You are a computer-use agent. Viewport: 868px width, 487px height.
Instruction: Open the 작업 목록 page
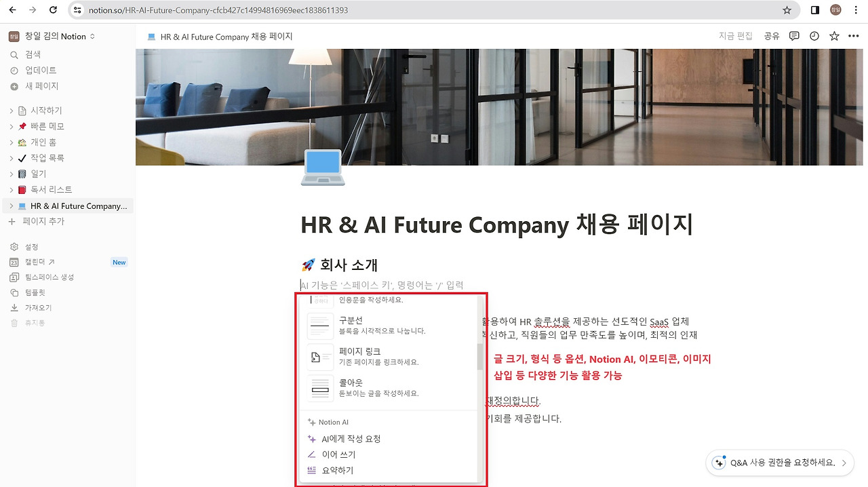pyautogui.click(x=47, y=158)
